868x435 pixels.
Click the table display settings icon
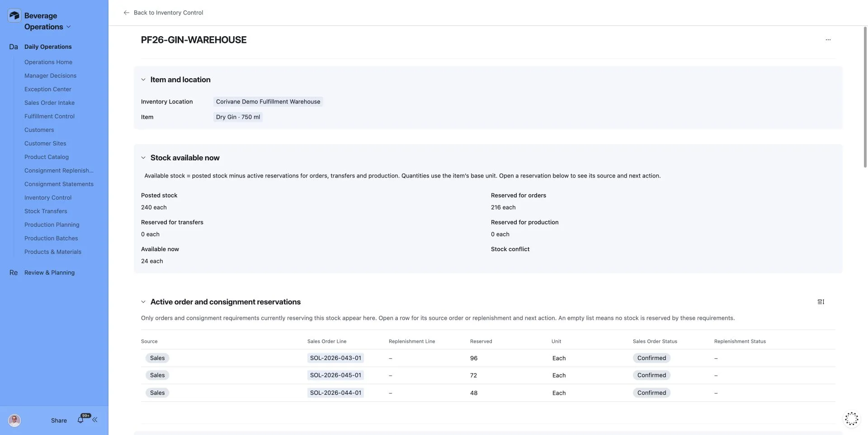821,302
